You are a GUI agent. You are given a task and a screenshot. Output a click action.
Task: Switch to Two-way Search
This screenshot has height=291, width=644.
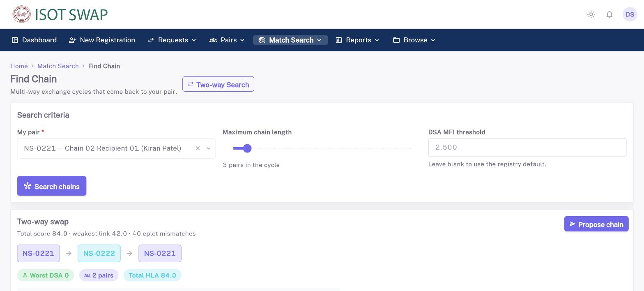tap(218, 84)
